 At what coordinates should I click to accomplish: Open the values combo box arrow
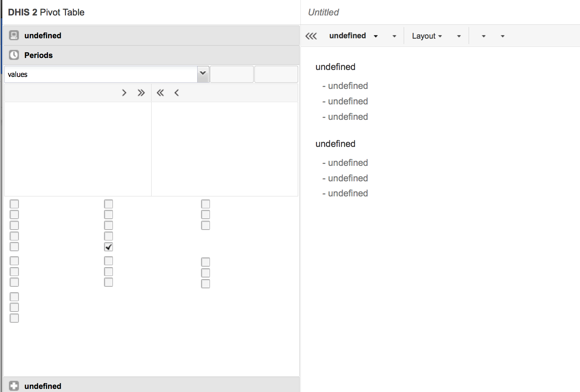203,74
